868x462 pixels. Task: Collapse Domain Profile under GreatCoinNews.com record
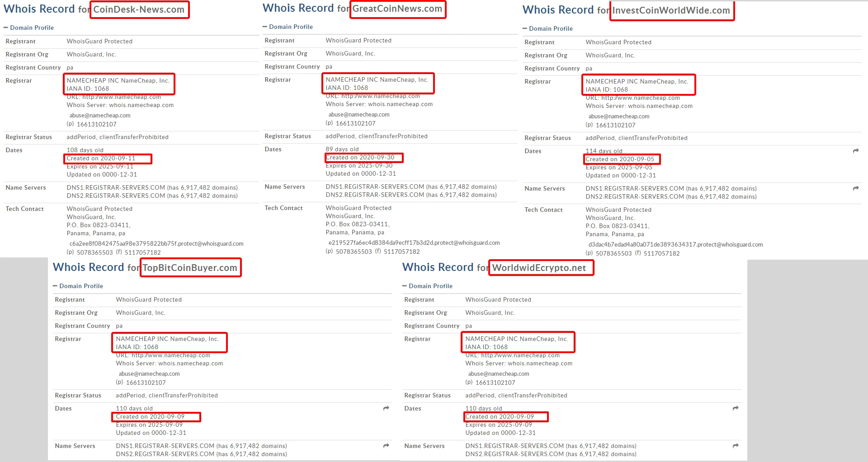pos(288,27)
